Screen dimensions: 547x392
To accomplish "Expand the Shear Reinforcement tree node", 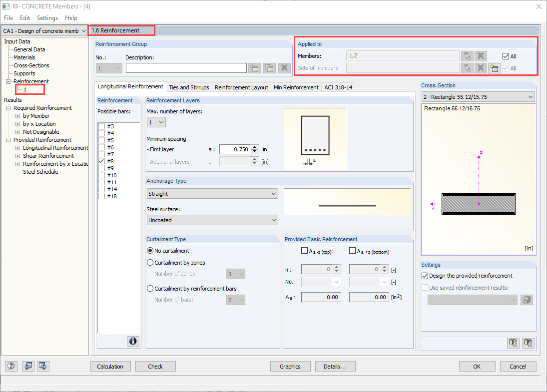I will [18, 156].
